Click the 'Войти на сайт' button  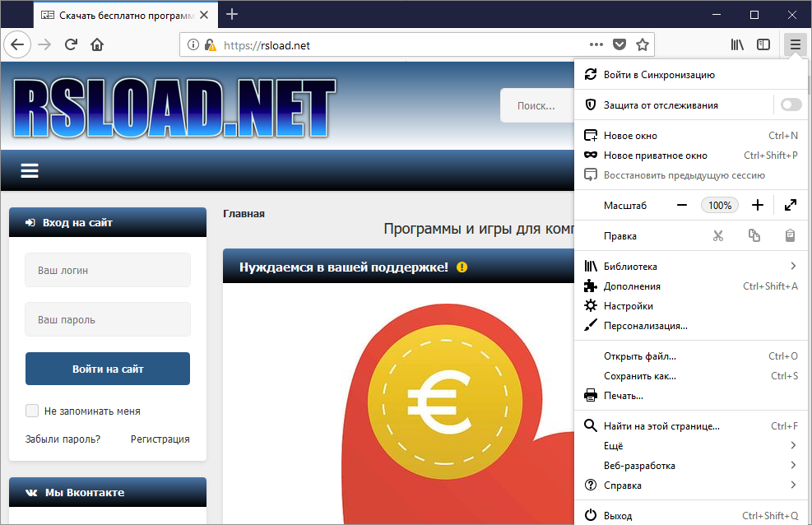pyautogui.click(x=108, y=369)
